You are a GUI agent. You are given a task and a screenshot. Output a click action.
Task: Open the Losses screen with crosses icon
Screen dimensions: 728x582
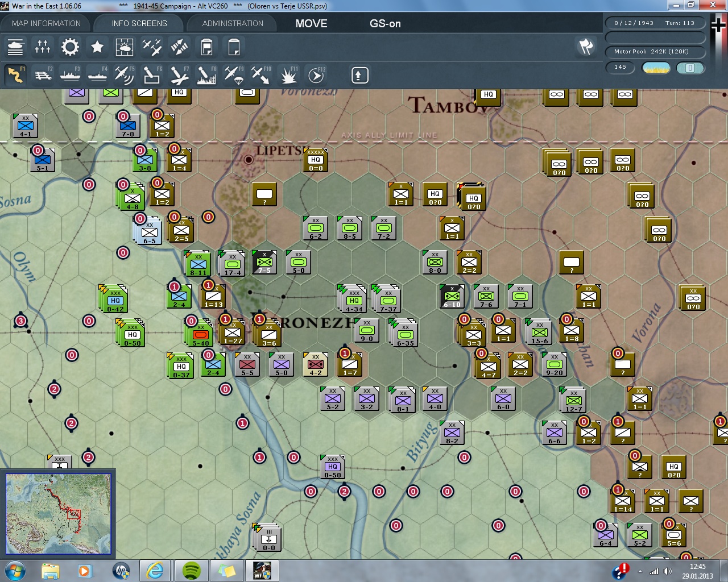click(x=43, y=47)
